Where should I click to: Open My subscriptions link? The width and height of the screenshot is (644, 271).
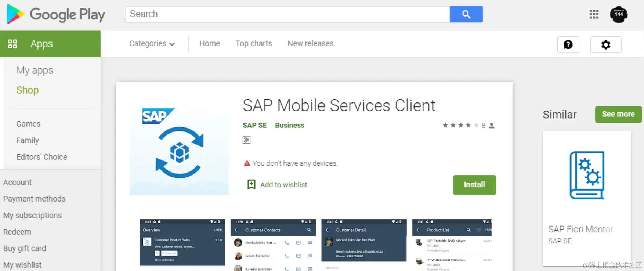[x=32, y=215]
